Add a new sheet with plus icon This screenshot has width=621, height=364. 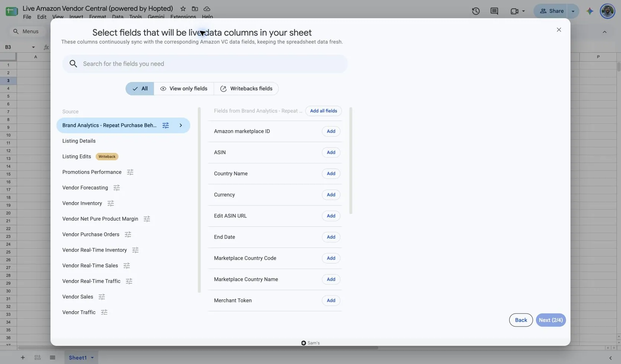coord(23,358)
